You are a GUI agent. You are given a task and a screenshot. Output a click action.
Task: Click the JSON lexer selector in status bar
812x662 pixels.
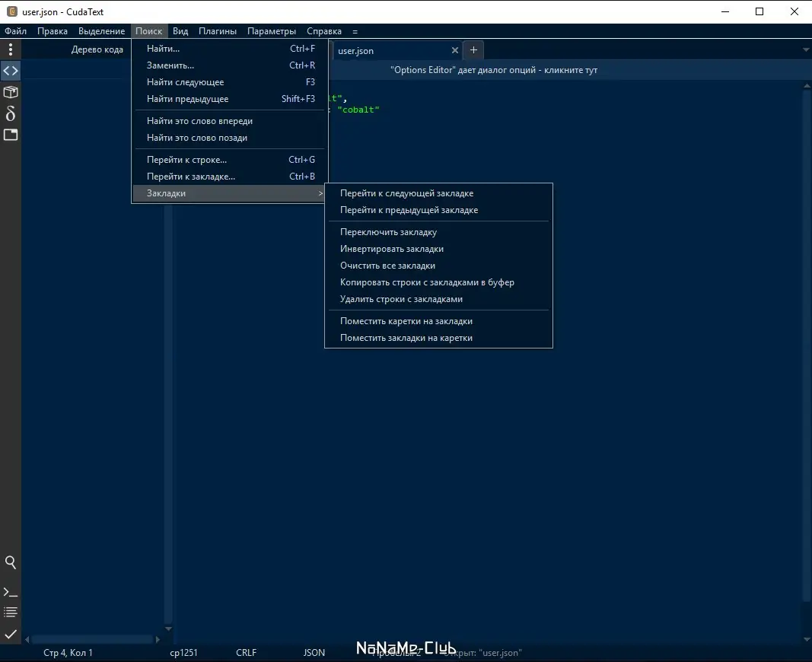point(314,652)
